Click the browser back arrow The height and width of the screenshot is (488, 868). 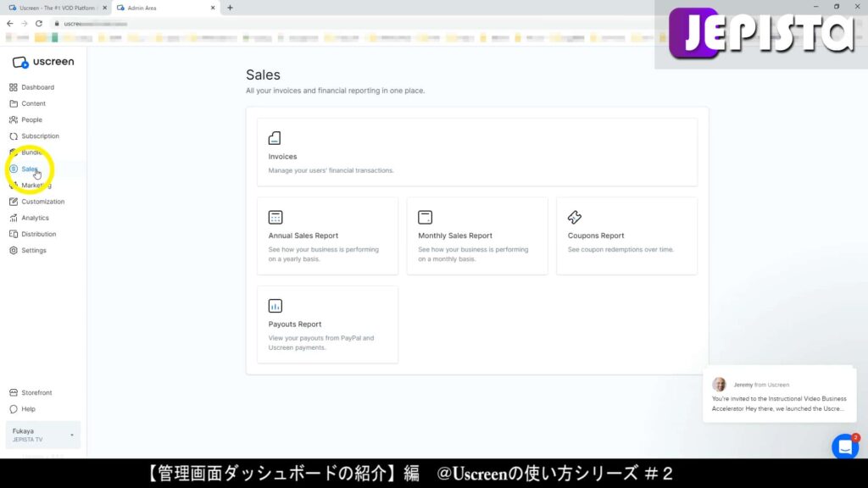[x=10, y=23]
